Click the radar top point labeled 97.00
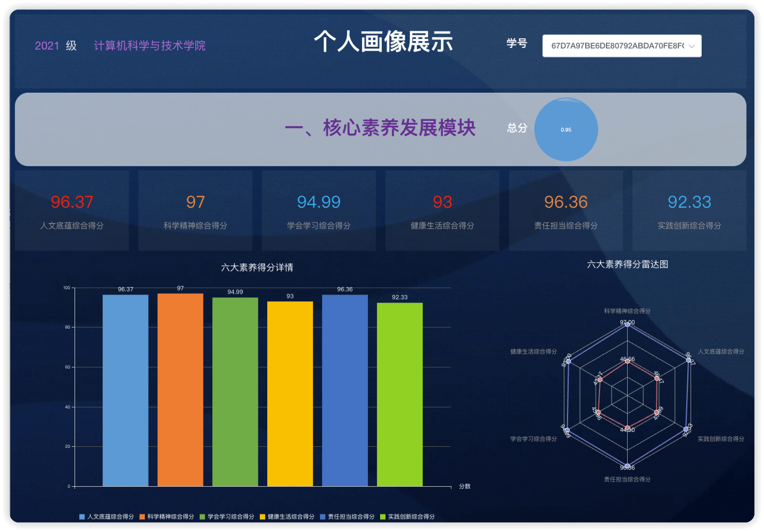 627,325
